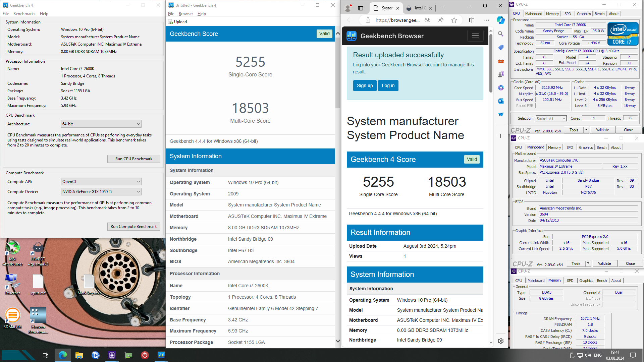The height and width of the screenshot is (362, 644).
Task: Add this page to favorites star
Action: (x=454, y=20)
